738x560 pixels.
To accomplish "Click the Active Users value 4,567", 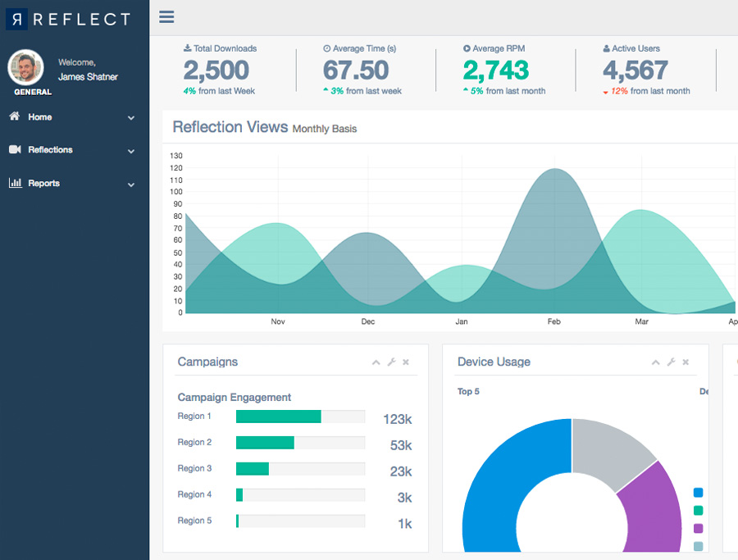I will pos(635,71).
